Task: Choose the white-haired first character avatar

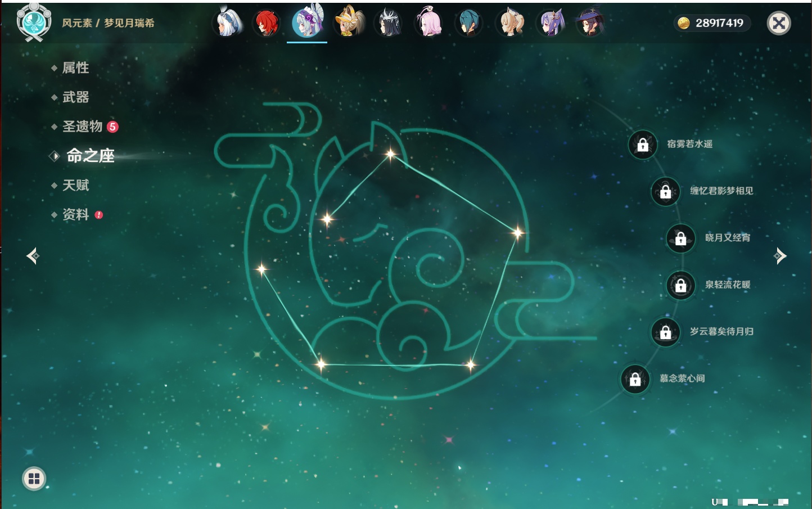Action: (228, 23)
